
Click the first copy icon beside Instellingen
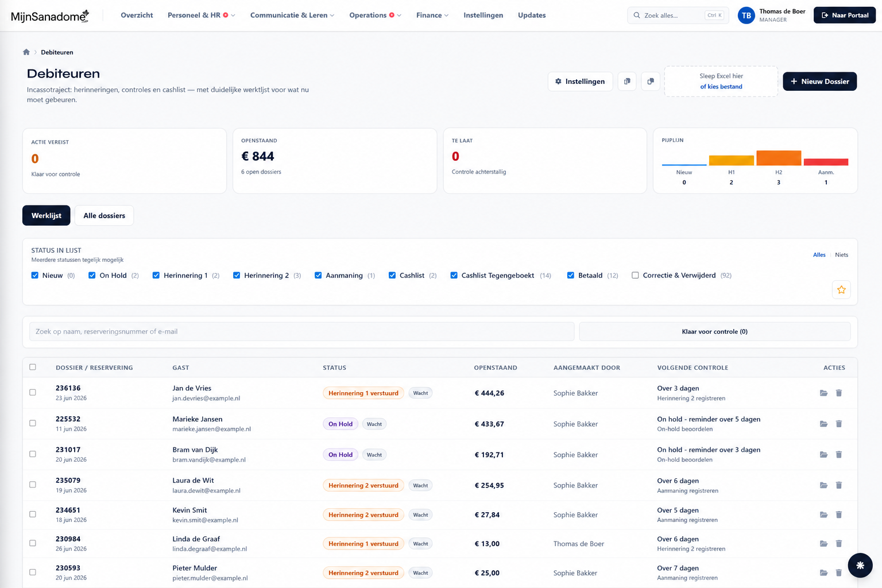[x=627, y=82]
